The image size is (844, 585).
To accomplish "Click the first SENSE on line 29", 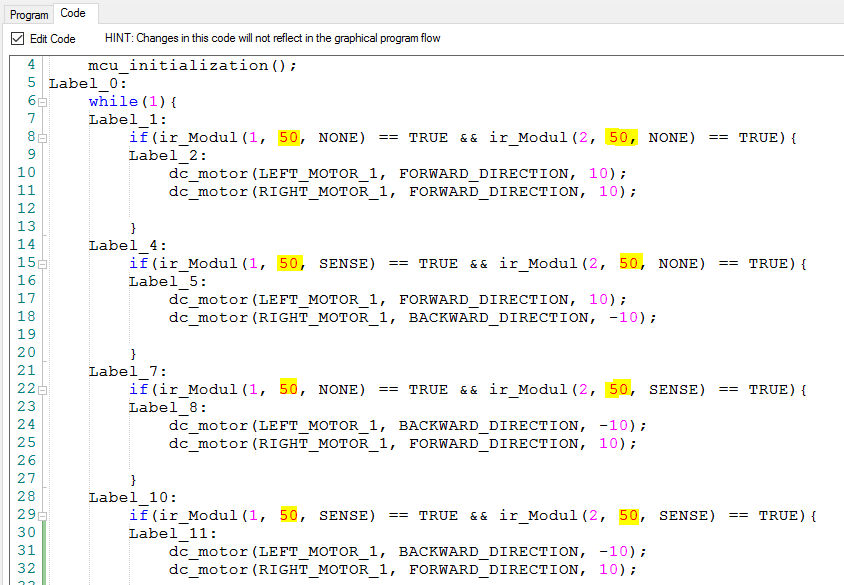I will coord(343,516).
